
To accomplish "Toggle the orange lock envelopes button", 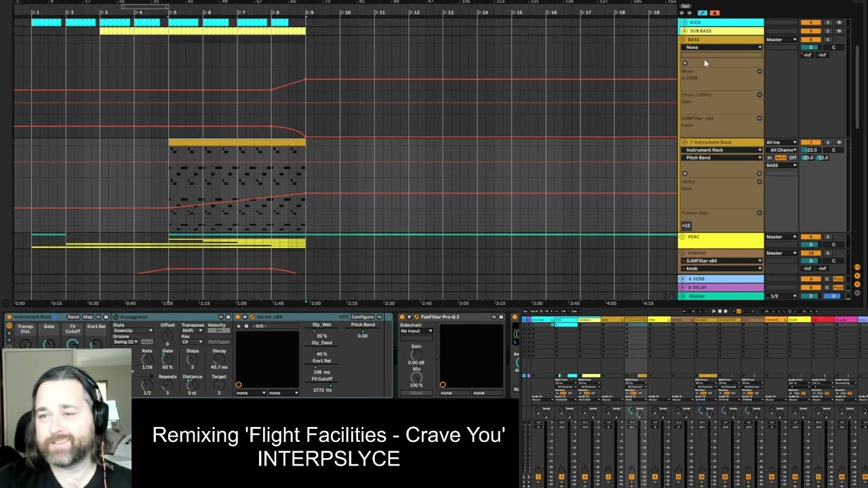I will (x=715, y=13).
